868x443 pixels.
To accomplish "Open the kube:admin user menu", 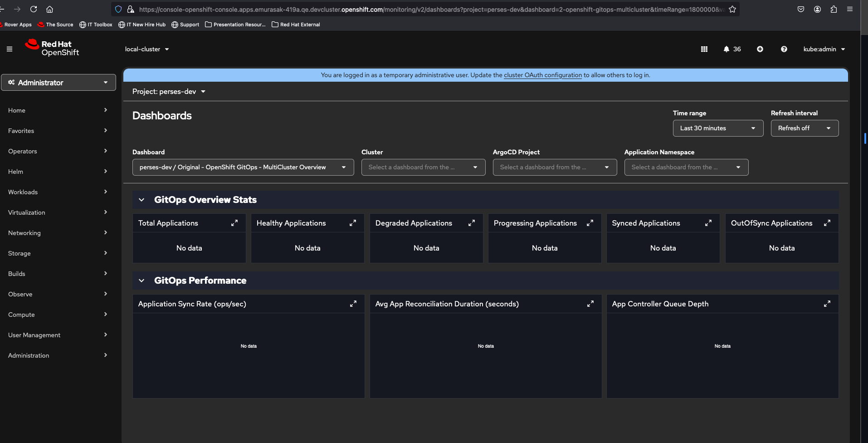I will click(824, 49).
